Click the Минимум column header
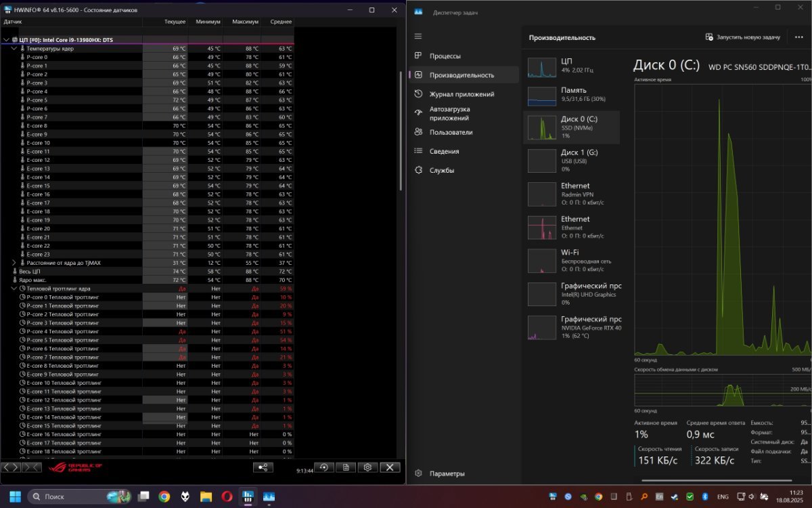This screenshot has height=508, width=812. click(x=205, y=22)
